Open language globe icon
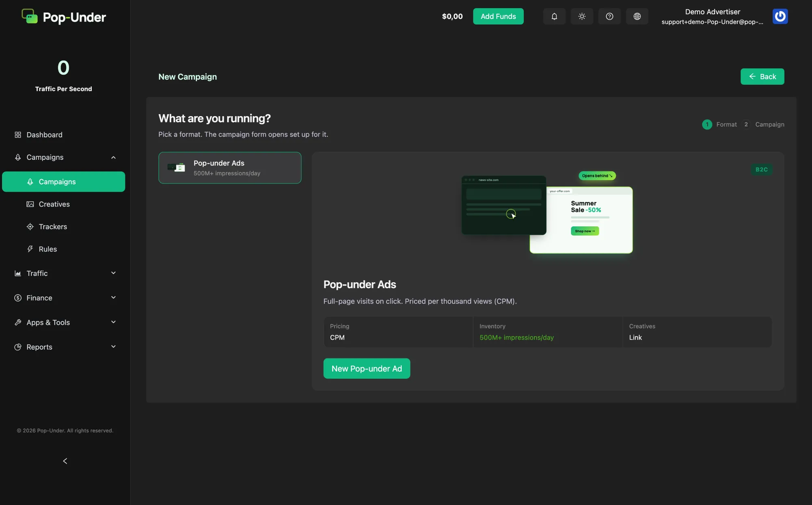812x505 pixels. 637,16
